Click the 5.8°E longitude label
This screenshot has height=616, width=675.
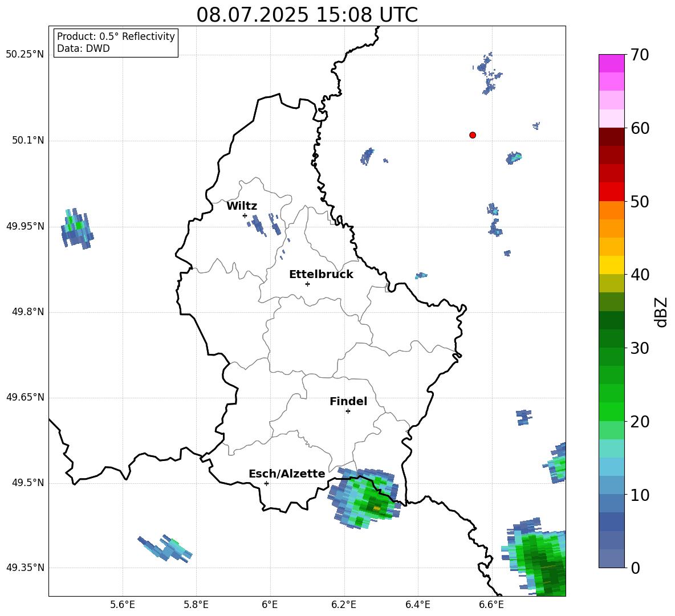(x=196, y=605)
